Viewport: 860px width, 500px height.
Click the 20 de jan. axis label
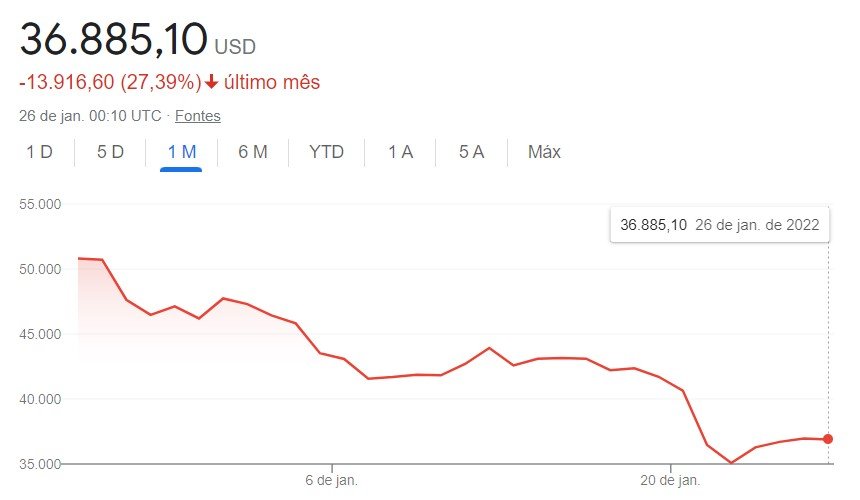point(670,481)
